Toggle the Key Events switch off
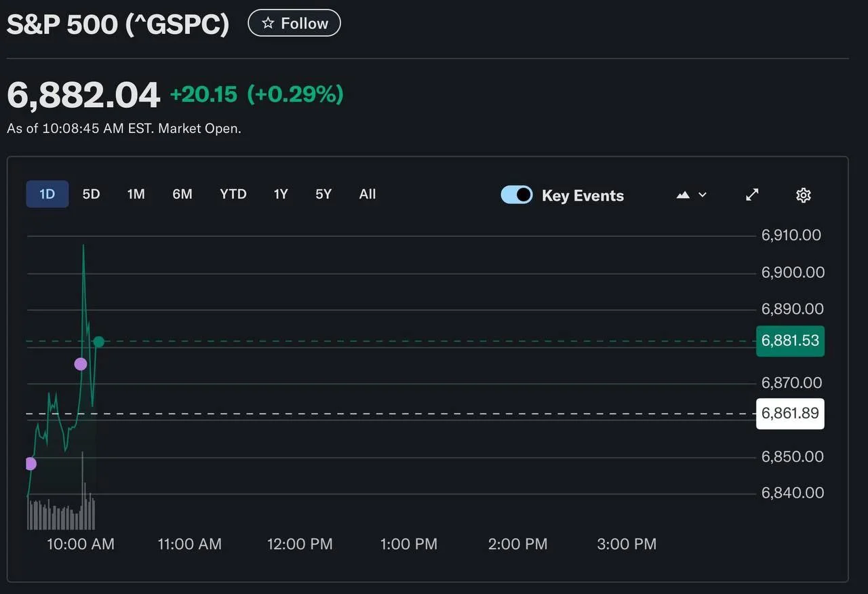 [x=517, y=195]
